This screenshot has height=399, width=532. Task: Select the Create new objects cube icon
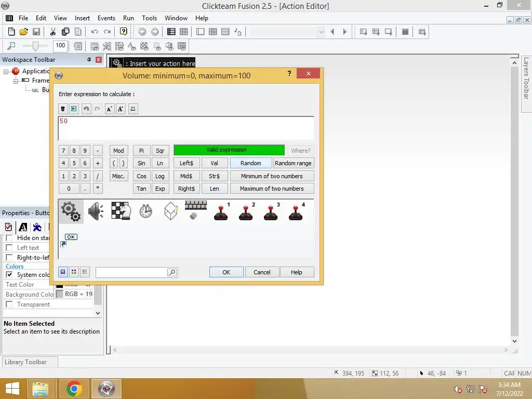coord(171,211)
